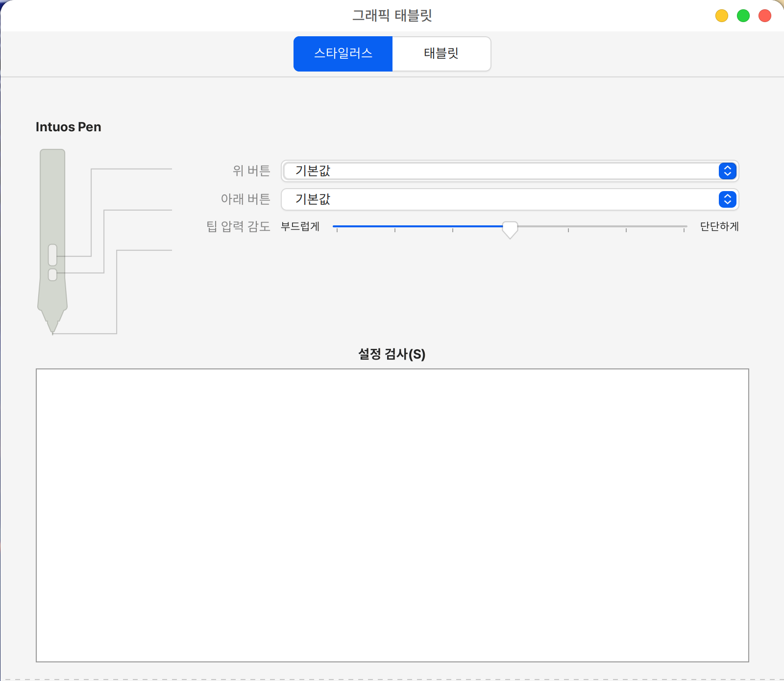Click the 팁 압력 감도 label
Viewport: 784px width, 681px height.
point(238,226)
